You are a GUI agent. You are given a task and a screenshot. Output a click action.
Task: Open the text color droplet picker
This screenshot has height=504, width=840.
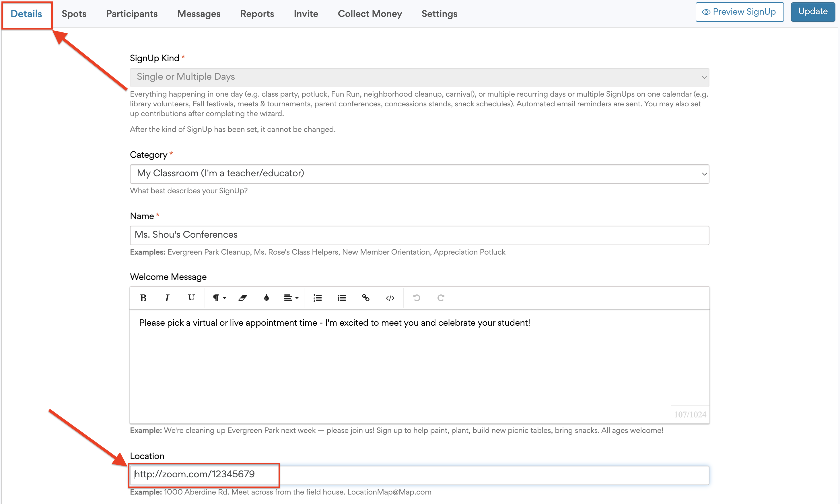(x=267, y=298)
